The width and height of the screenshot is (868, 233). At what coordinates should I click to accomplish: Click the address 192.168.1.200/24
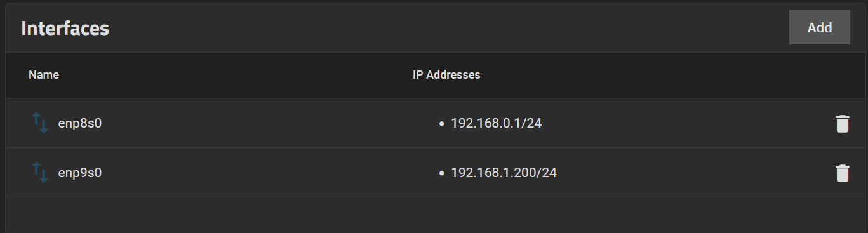(x=504, y=173)
